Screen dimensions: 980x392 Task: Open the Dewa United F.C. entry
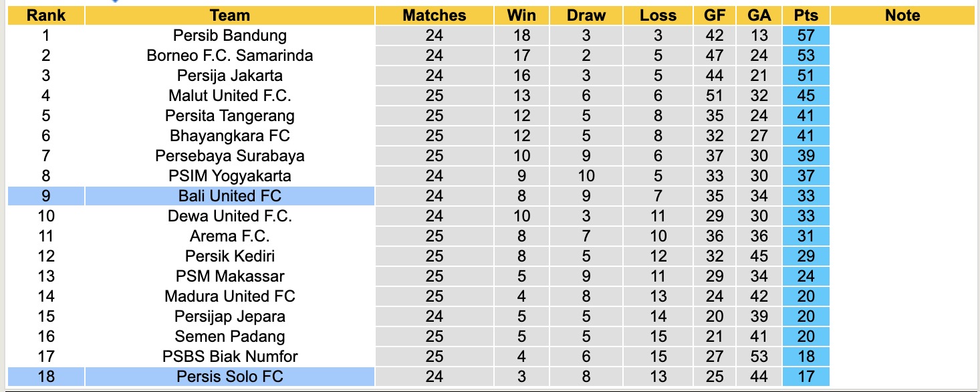click(229, 216)
